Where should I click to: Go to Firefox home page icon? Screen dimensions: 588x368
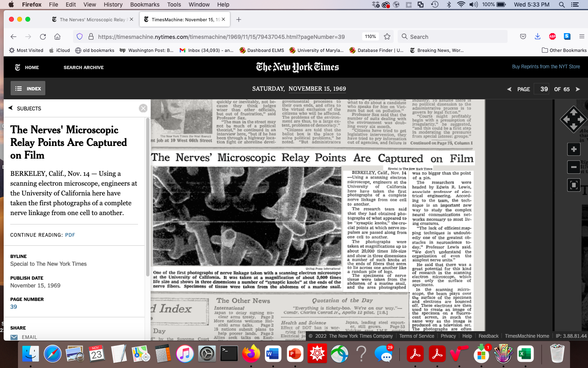(58, 36)
